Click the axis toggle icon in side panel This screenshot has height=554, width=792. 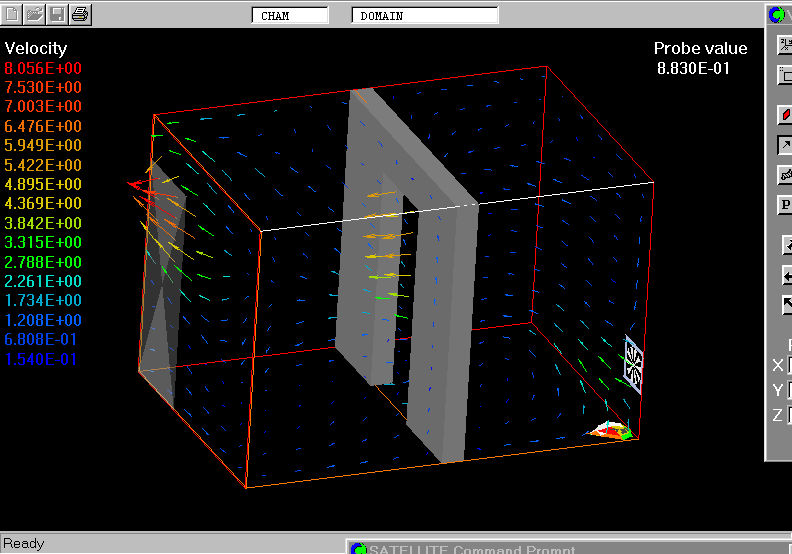(785, 45)
